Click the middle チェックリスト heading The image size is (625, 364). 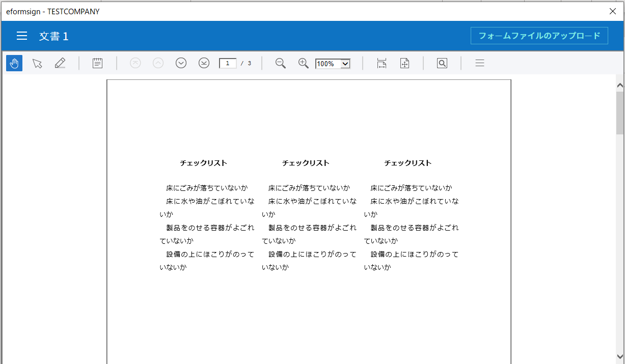point(306,163)
